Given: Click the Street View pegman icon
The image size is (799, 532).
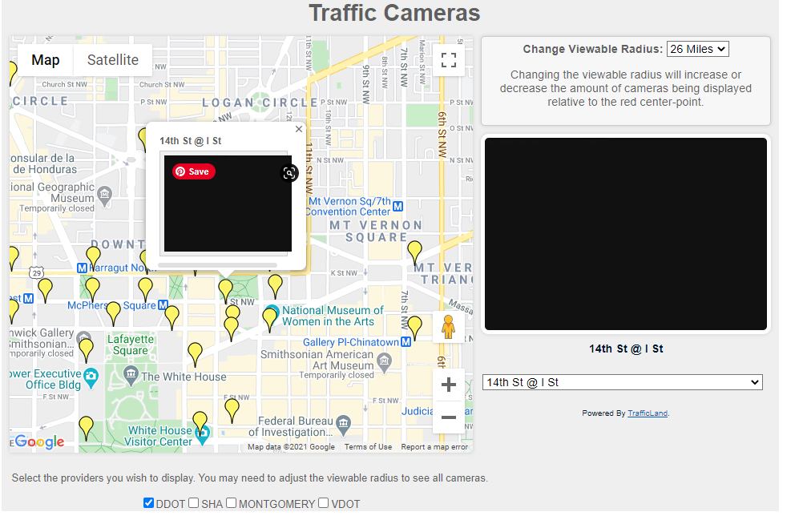Looking at the screenshot, I should 449,327.
